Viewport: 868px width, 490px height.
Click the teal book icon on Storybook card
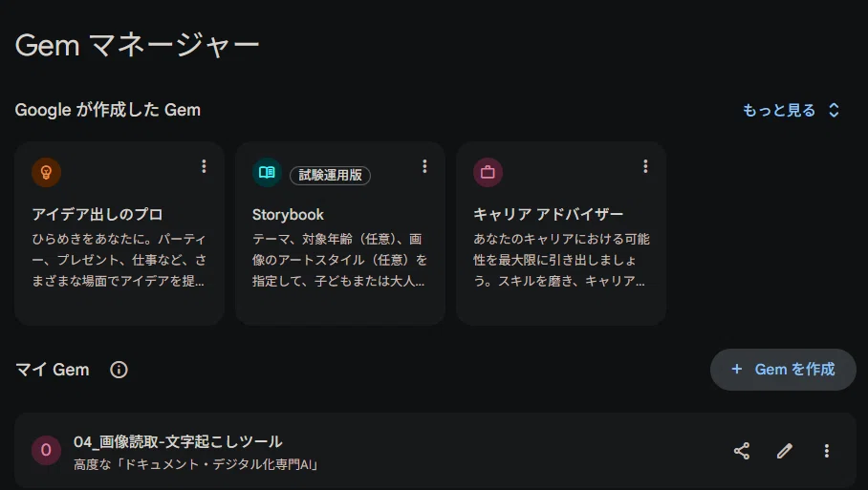point(267,173)
